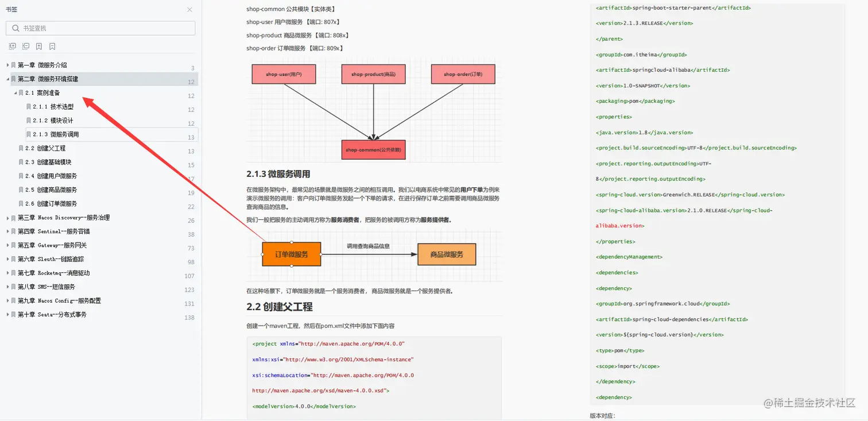Screen dimensions: 868x421
Task: Click page number 38 beside 第四章 Sentinel
Action: coord(189,234)
